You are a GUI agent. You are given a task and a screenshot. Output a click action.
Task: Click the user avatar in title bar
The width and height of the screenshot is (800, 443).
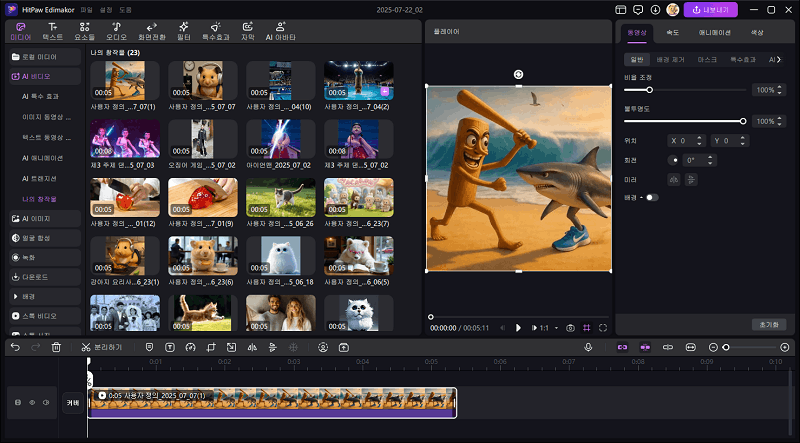pos(672,10)
